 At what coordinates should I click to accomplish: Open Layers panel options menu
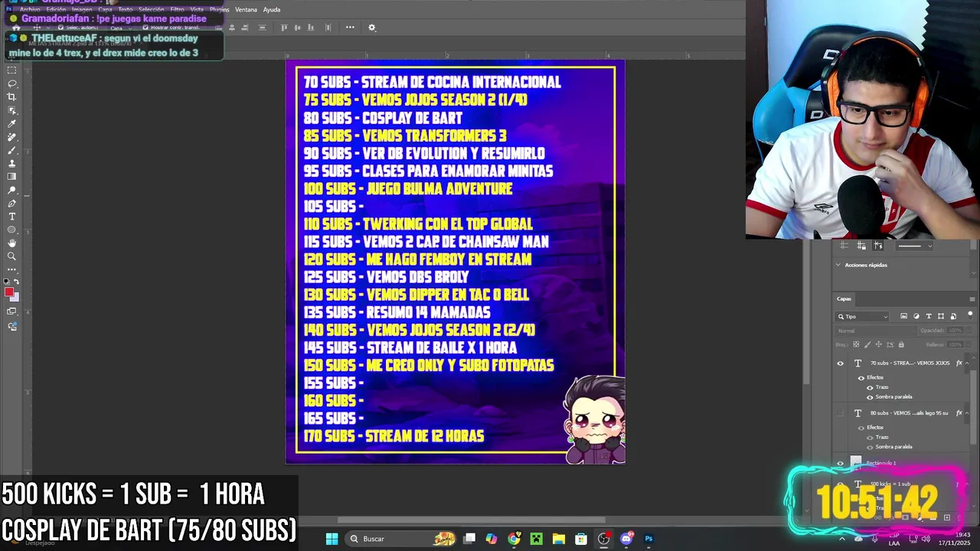coord(973,298)
